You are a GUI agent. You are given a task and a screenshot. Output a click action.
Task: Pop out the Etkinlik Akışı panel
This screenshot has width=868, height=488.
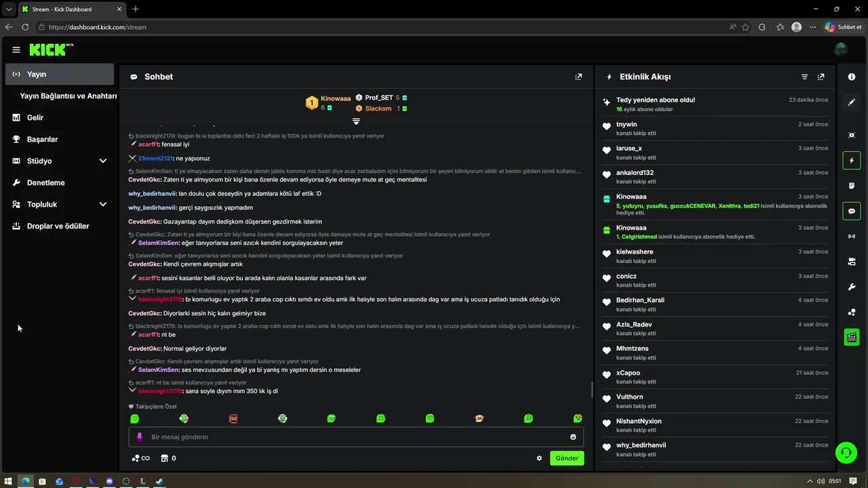click(821, 77)
